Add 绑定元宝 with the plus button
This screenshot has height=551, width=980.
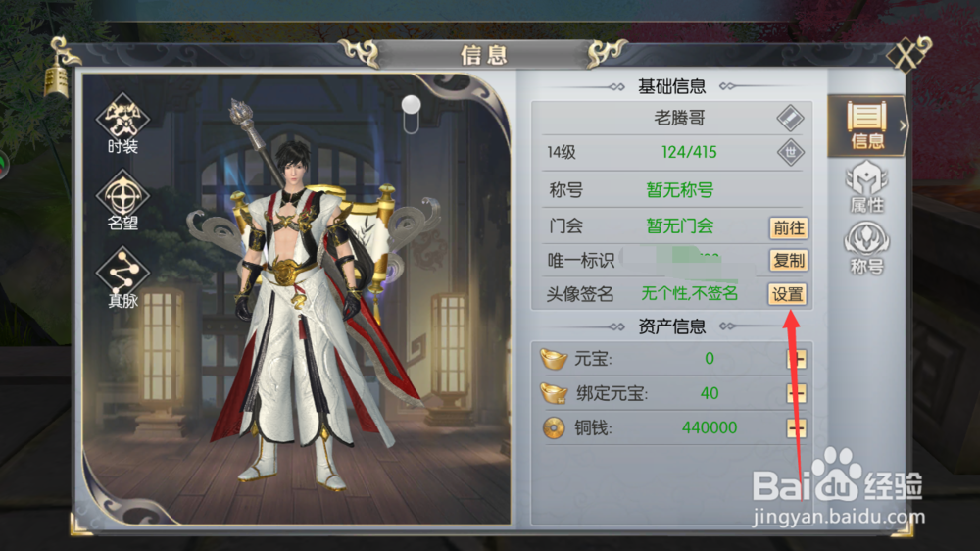pos(796,393)
